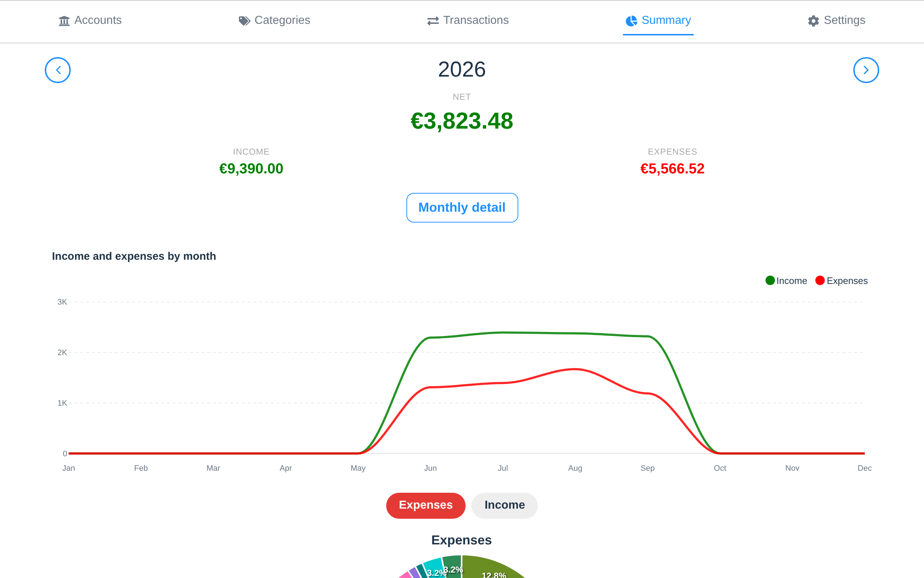Click the green Income legend dot
Viewport: 924px width, 578px height.
770,281
